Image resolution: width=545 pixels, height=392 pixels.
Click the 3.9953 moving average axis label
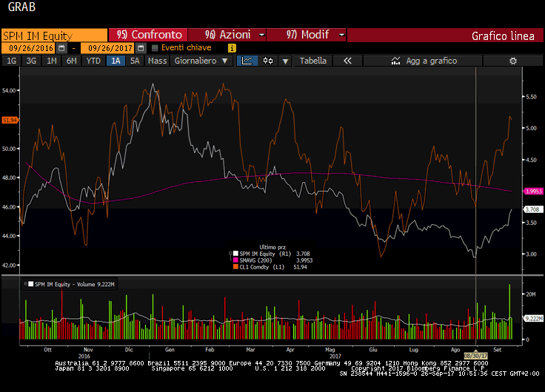534,192
